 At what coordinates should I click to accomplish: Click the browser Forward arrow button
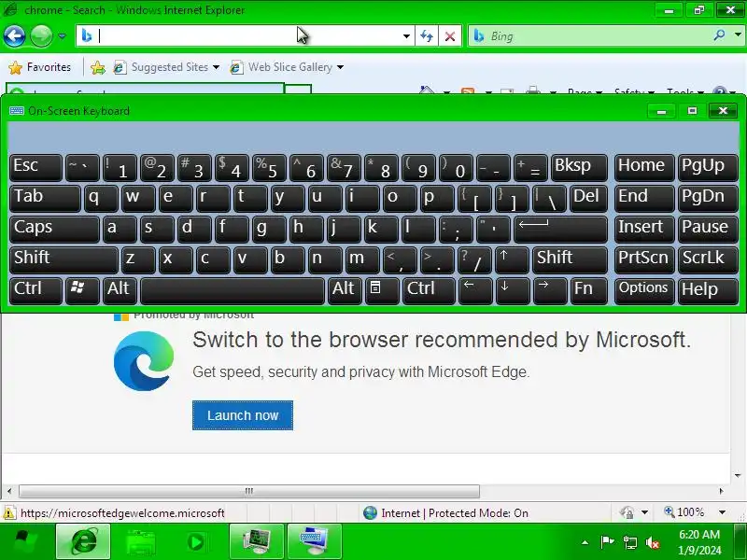point(41,35)
